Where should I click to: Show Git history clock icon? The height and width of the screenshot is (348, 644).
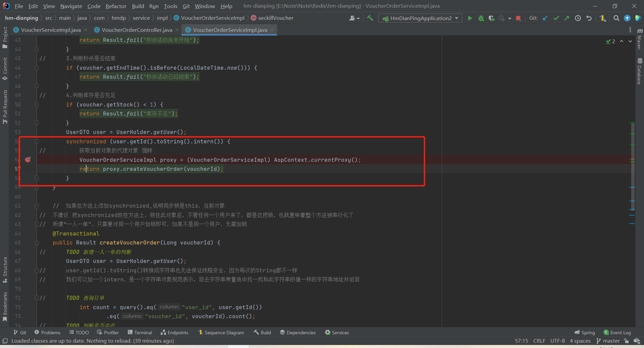pos(578,18)
